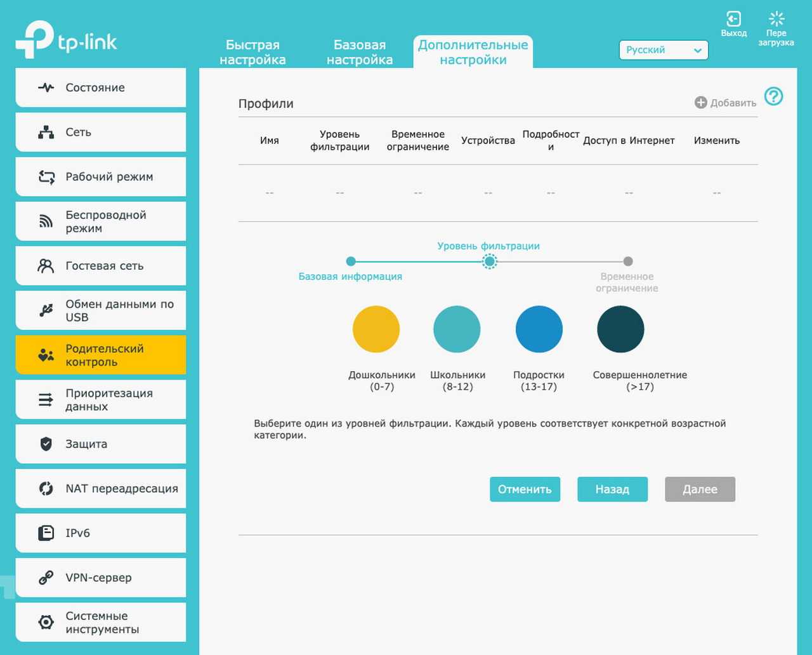Click the Сеть network icon
This screenshot has width=812, height=655.
46,132
